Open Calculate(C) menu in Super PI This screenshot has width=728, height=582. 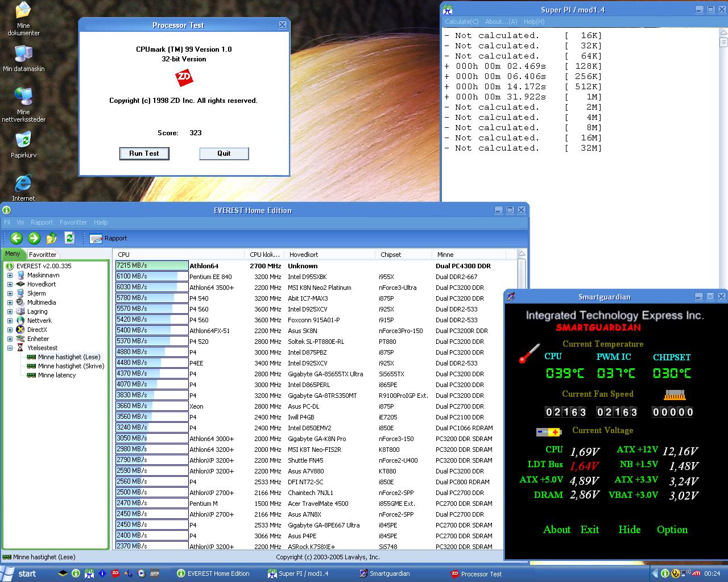(461, 22)
